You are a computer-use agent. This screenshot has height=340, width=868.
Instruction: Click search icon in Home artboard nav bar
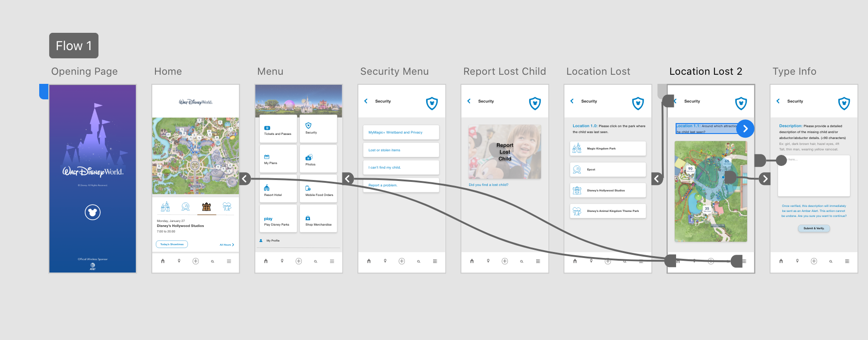pos(212,262)
